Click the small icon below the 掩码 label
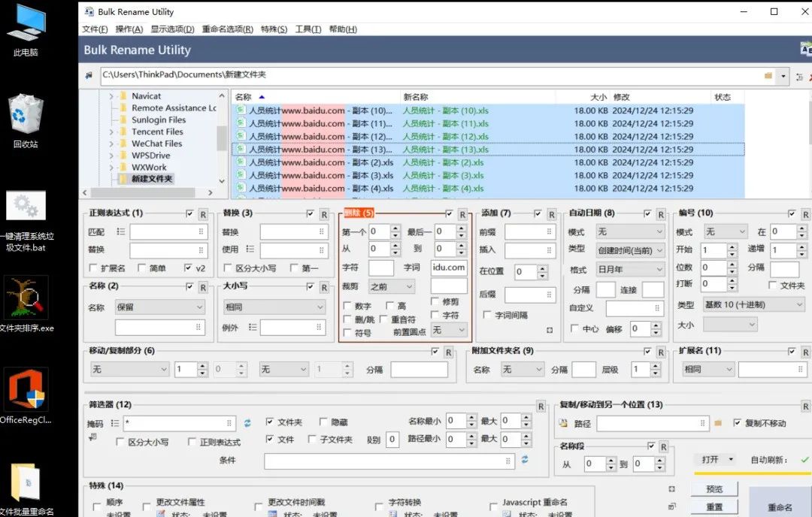The height and width of the screenshot is (517, 812). (92, 437)
